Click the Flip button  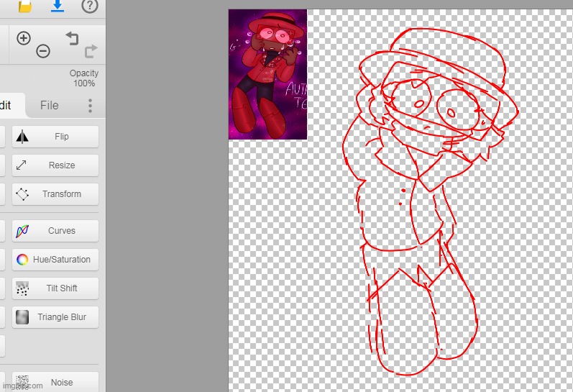55,137
